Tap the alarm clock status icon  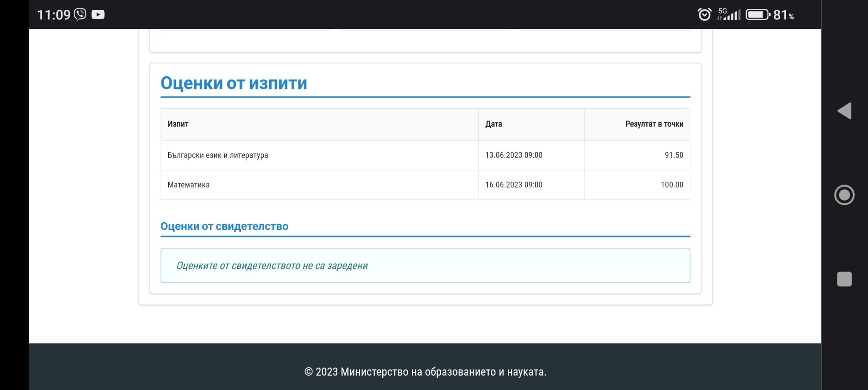point(704,15)
